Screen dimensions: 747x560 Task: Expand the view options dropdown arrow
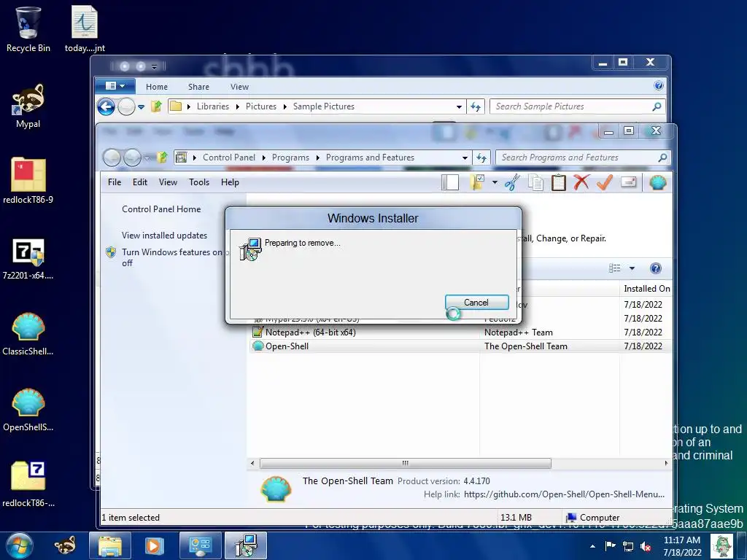pos(632,268)
